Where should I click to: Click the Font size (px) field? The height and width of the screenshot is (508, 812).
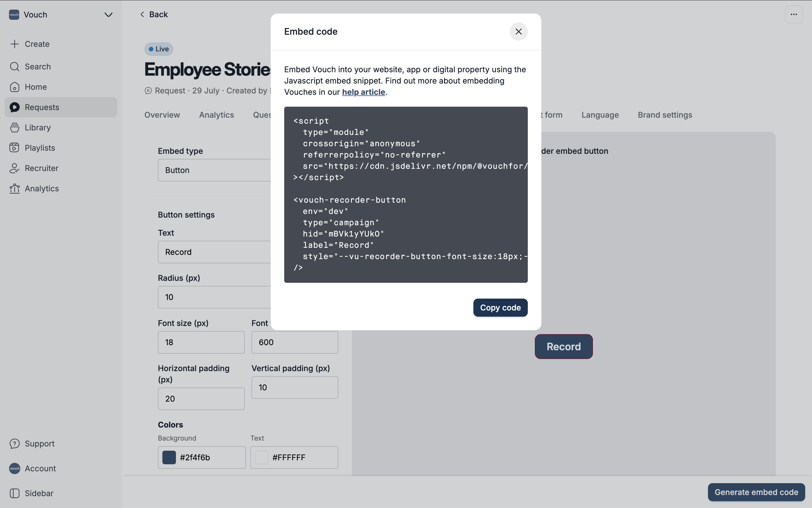click(201, 342)
